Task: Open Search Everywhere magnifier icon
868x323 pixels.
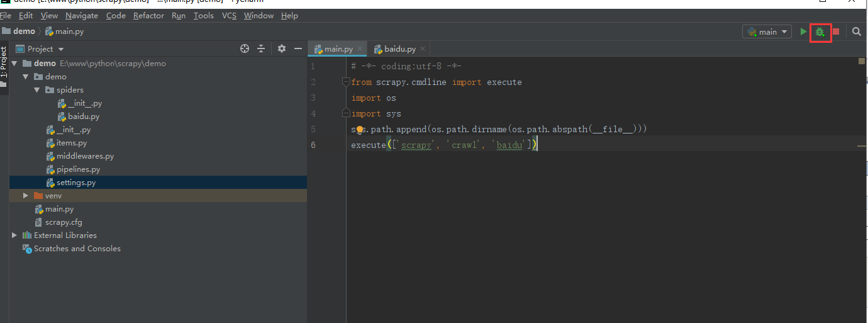Action: coord(856,31)
